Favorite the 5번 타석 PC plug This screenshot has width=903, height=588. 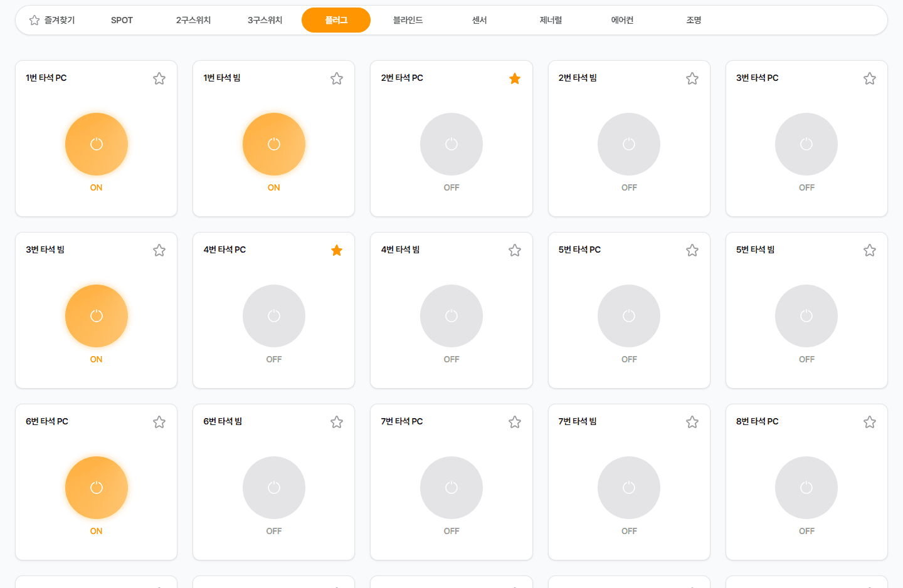click(692, 250)
